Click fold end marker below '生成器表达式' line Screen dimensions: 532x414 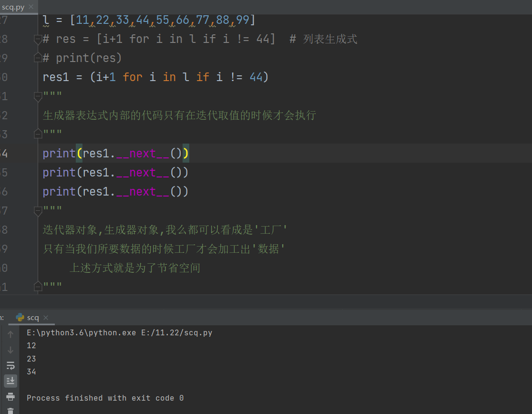(x=38, y=135)
